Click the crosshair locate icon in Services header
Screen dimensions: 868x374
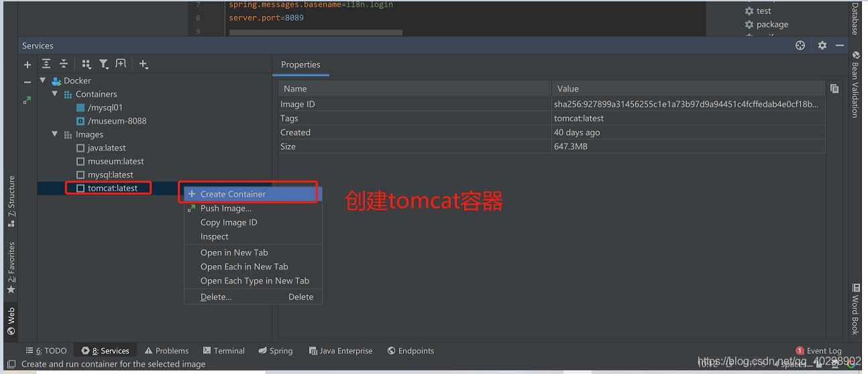point(800,46)
